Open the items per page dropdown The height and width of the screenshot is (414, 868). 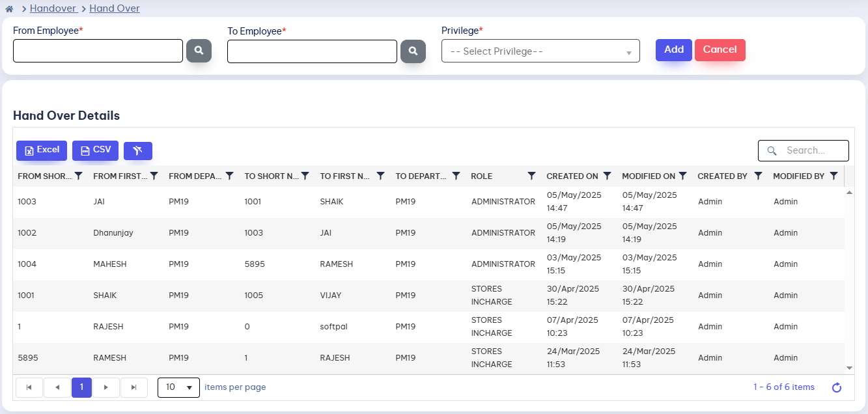coord(178,387)
